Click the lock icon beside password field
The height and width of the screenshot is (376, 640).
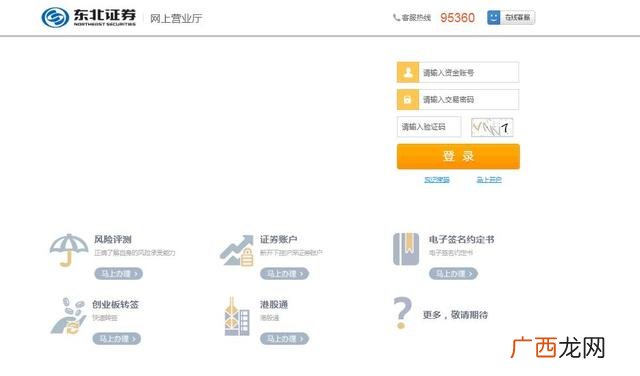click(x=408, y=100)
